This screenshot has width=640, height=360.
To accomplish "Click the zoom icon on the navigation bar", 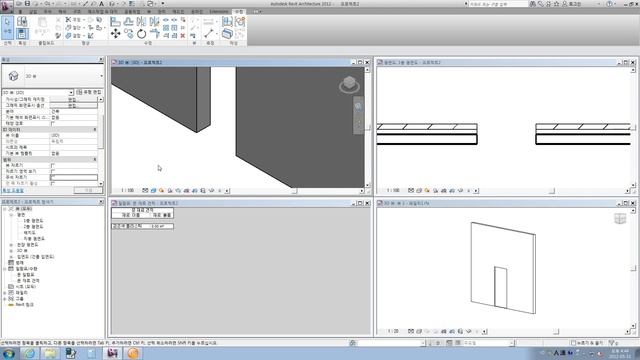I will coord(358,107).
